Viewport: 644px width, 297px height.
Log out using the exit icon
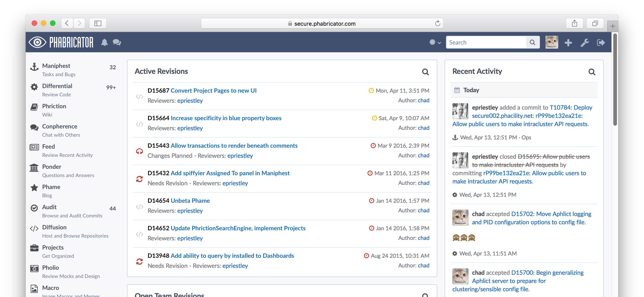coord(601,42)
